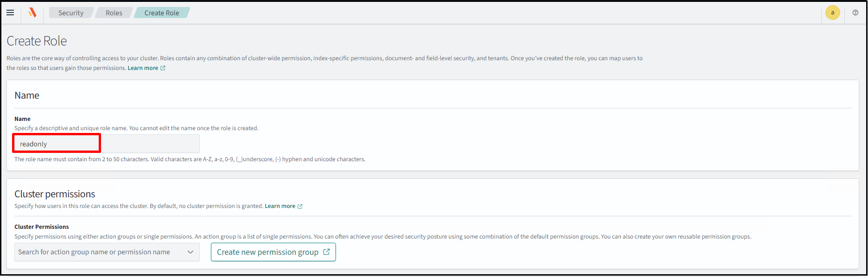Click external-link icon beside cluster permissions Learn more
The height and width of the screenshot is (277, 868).
pyautogui.click(x=300, y=207)
